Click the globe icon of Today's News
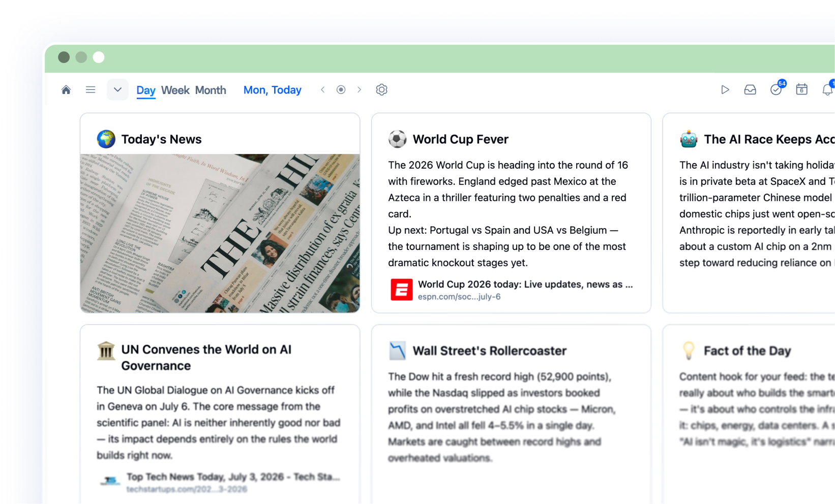The image size is (835, 504). pos(106,139)
